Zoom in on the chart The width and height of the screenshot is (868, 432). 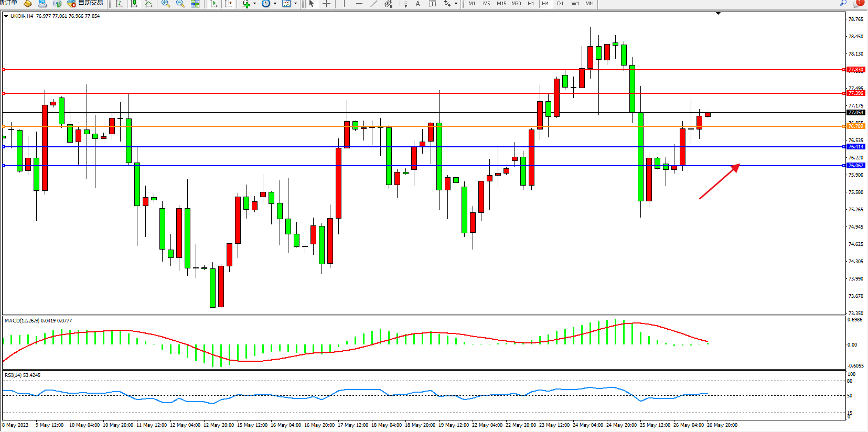coord(166,4)
